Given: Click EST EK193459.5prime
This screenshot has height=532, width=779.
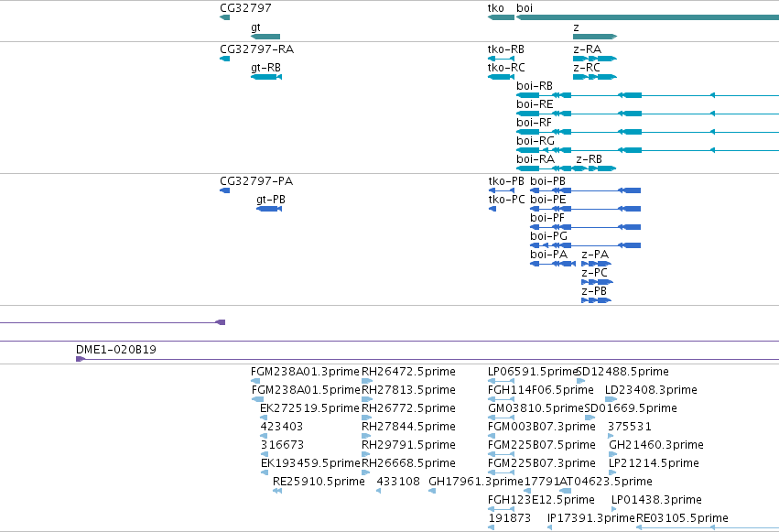Looking at the screenshot, I should click(265, 472).
